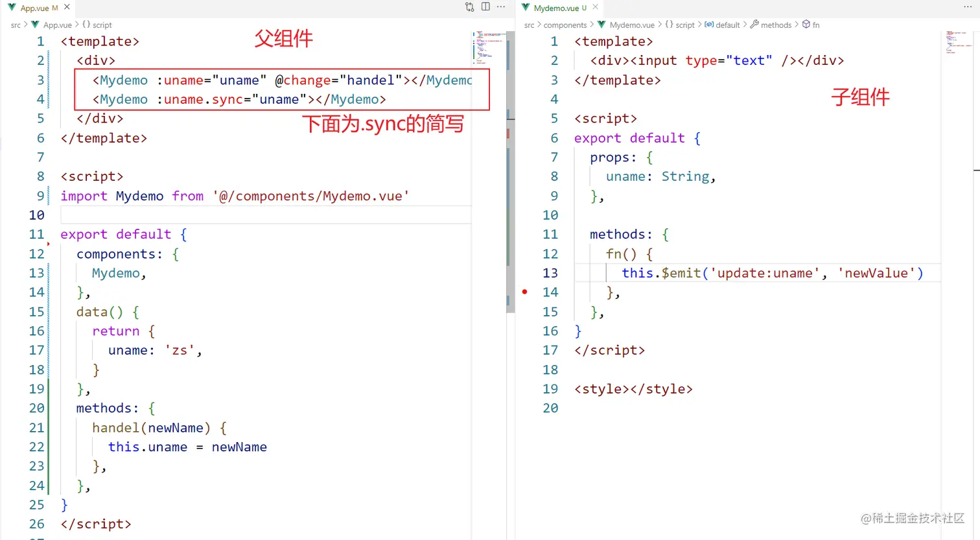Select the Mydemo.vue editor tab

click(561, 8)
